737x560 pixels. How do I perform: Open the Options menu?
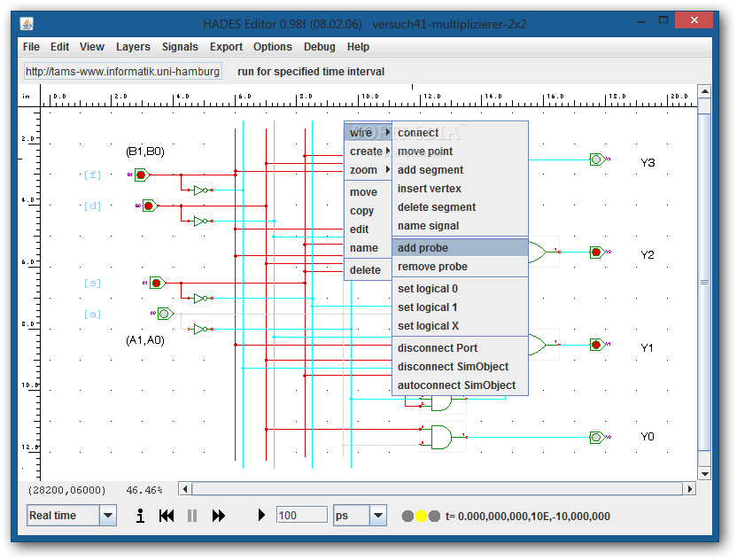tap(273, 47)
